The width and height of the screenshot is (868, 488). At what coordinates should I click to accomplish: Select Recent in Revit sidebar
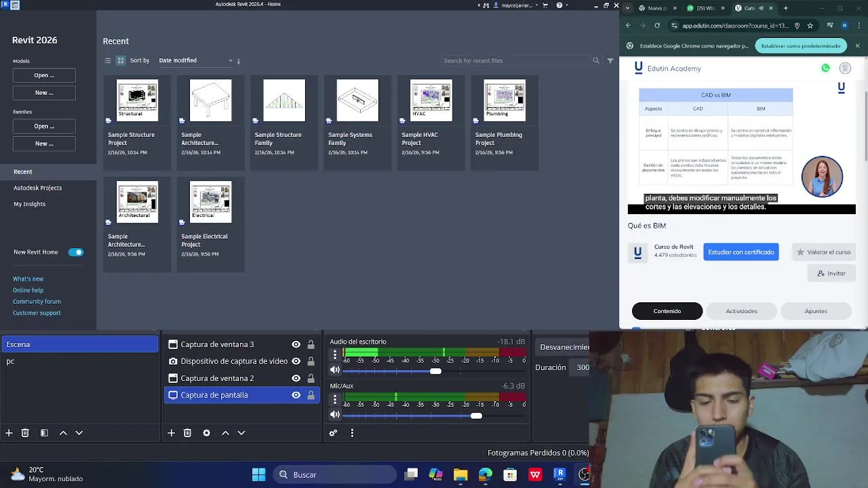pyautogui.click(x=48, y=171)
